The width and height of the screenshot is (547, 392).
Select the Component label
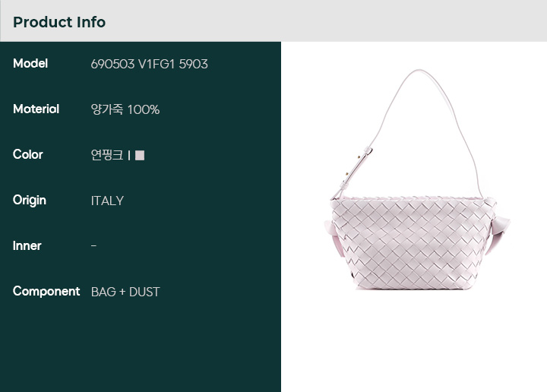click(x=46, y=292)
